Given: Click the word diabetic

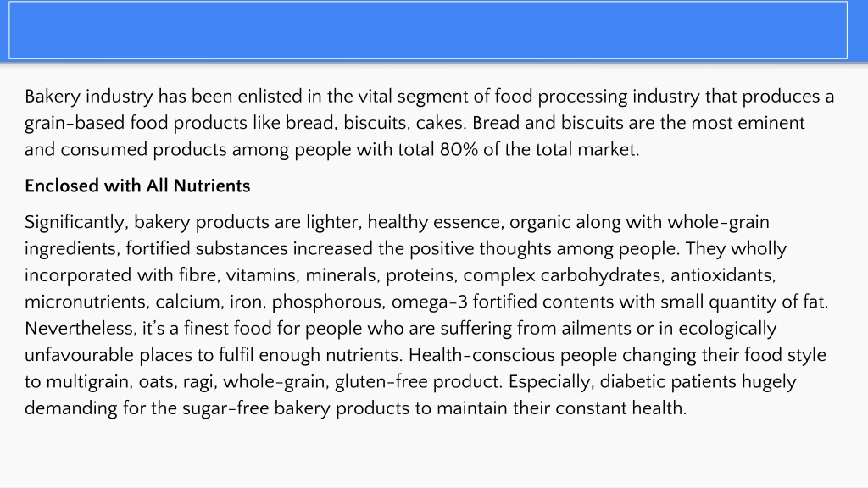Looking at the screenshot, I should (635, 382).
